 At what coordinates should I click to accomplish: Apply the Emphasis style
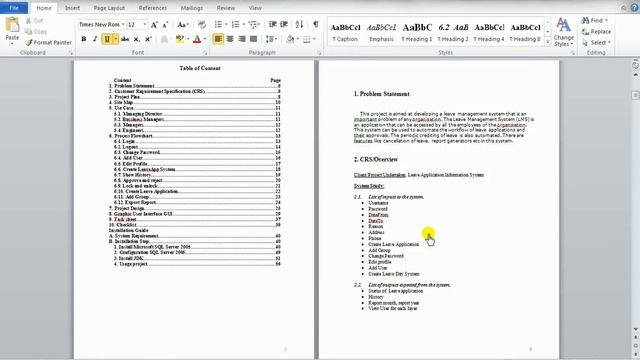381,32
